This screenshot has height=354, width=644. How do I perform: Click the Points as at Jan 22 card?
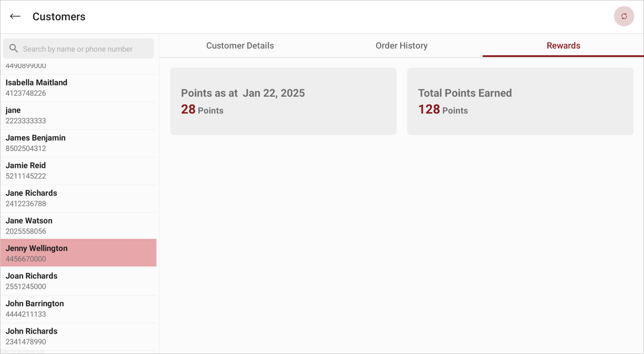point(283,101)
